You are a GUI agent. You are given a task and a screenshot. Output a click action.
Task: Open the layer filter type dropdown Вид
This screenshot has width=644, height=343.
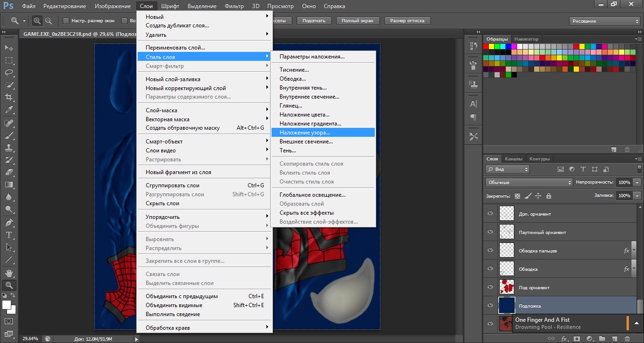[x=507, y=169]
